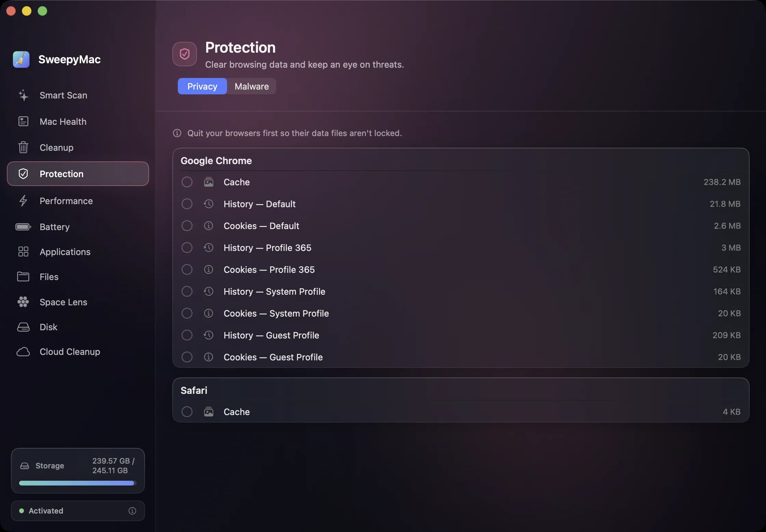The width and height of the screenshot is (766, 532).
Task: Click the Protection shield icon in sidebar
Action: [23, 174]
